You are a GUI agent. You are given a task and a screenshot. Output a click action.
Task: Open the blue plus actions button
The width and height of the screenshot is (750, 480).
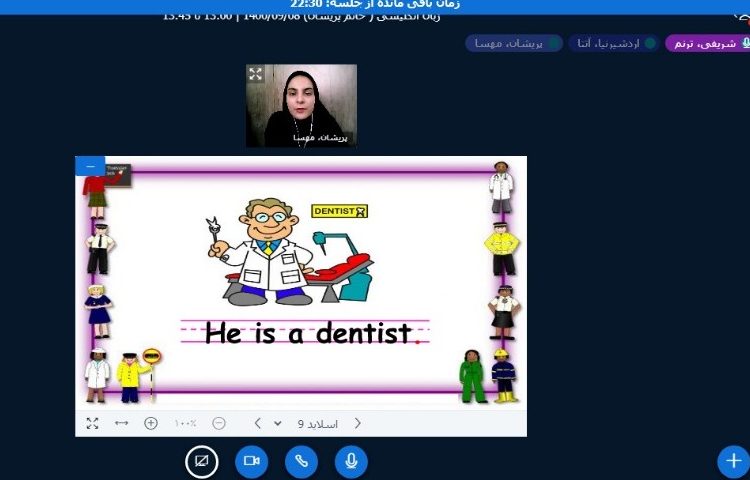point(733,461)
